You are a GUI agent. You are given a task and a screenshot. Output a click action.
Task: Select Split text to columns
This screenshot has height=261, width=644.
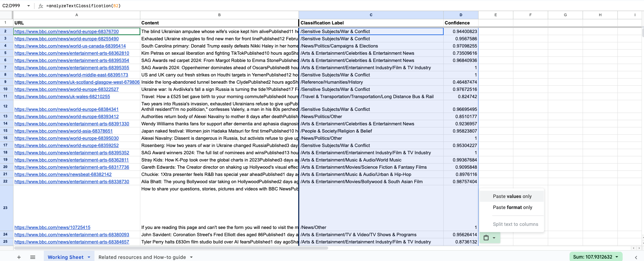(512, 224)
